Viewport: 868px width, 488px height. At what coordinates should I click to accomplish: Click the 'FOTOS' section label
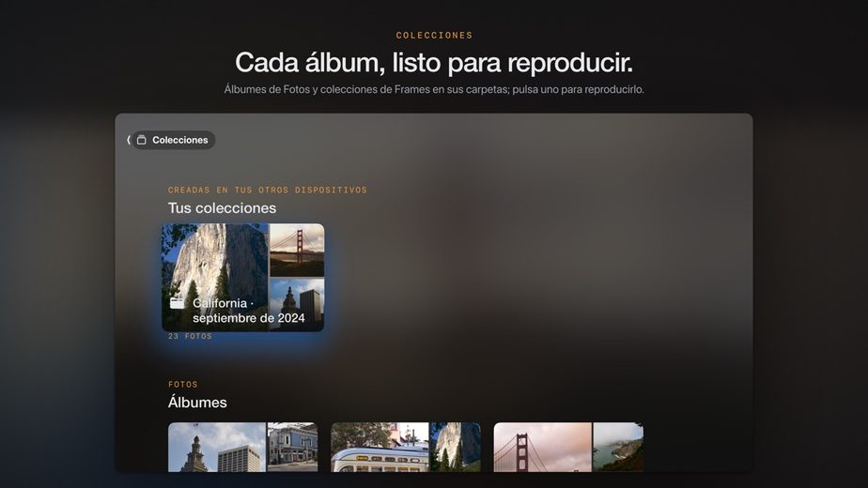click(x=182, y=384)
